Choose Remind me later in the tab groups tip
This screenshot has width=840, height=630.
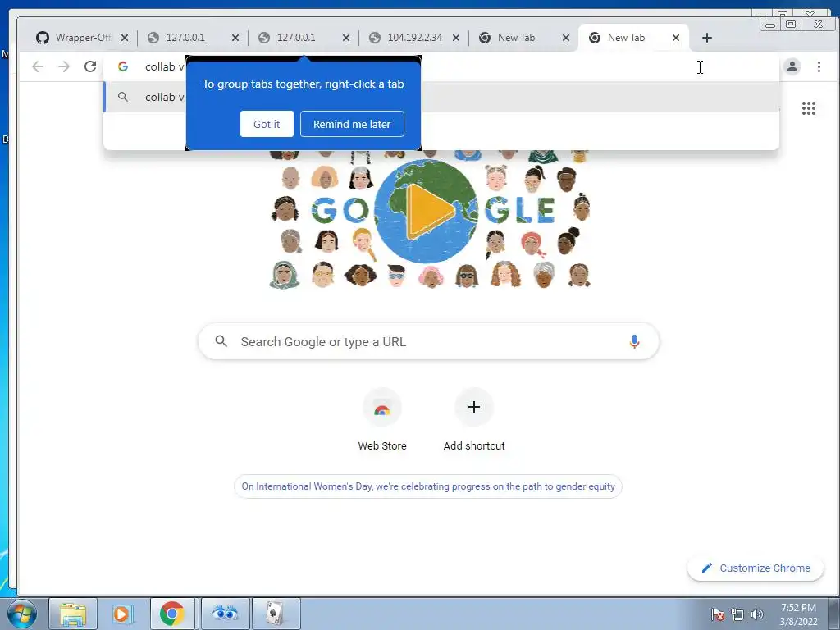pyautogui.click(x=352, y=124)
